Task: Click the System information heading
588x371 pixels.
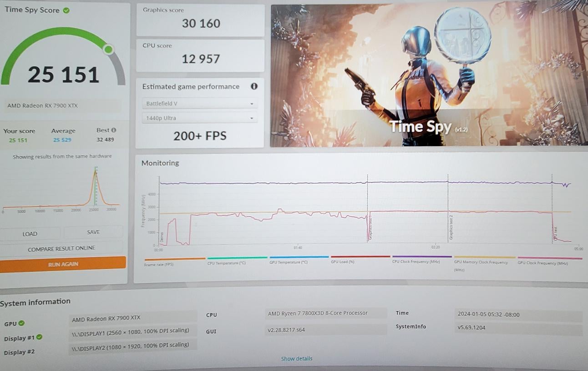Action: pos(35,301)
